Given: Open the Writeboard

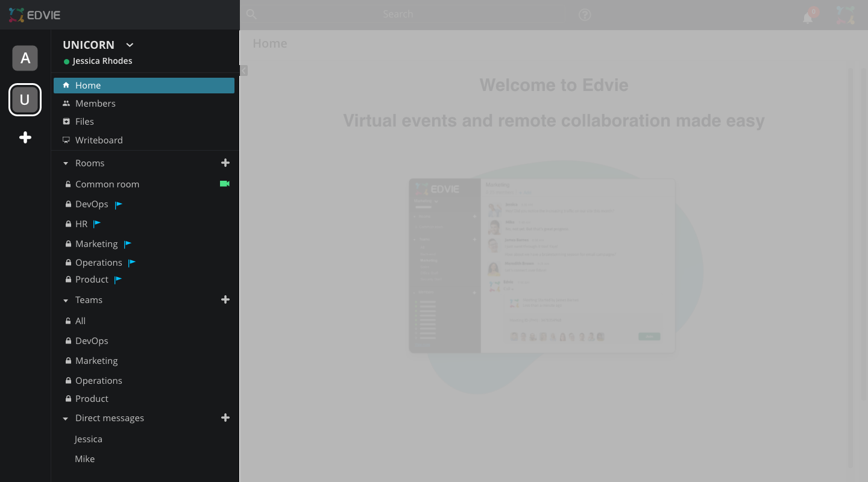Looking at the screenshot, I should (x=99, y=140).
